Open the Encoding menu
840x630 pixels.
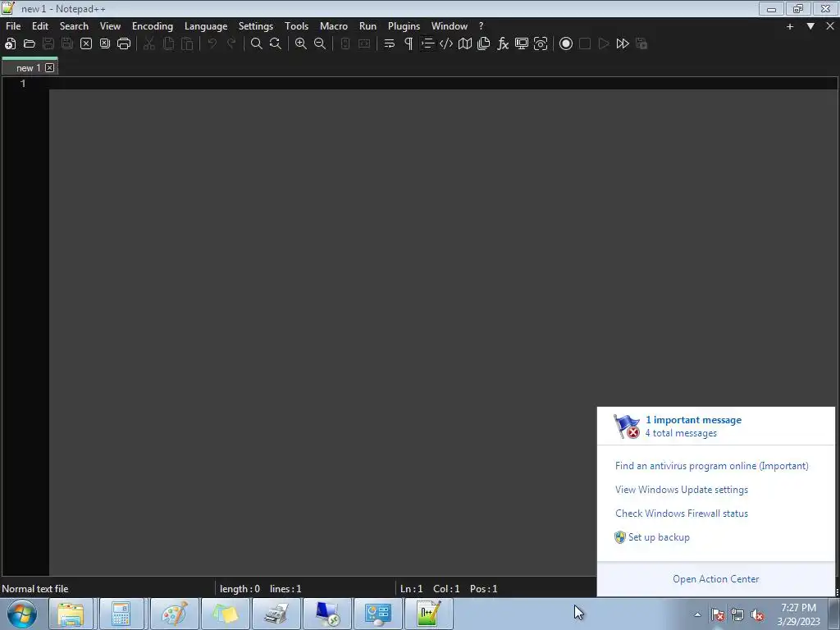[x=153, y=26]
